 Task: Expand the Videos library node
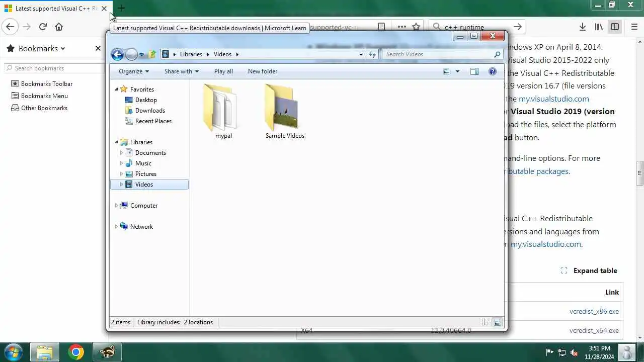(x=121, y=185)
